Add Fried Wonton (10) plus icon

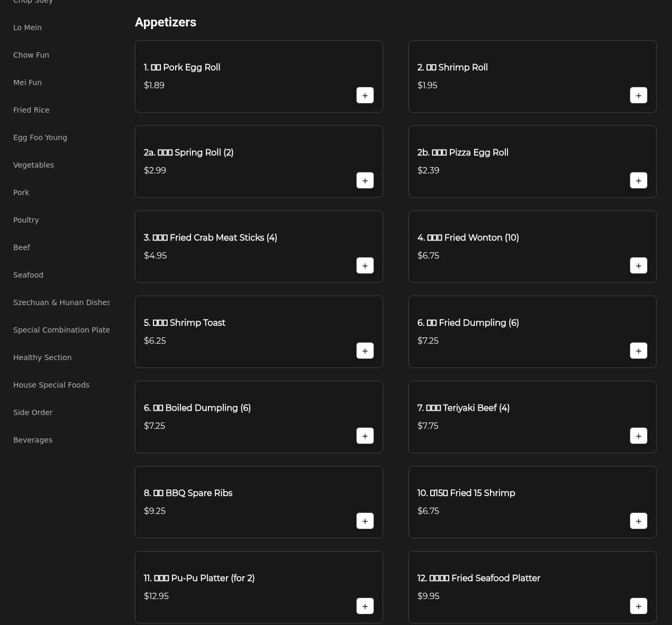639,265
